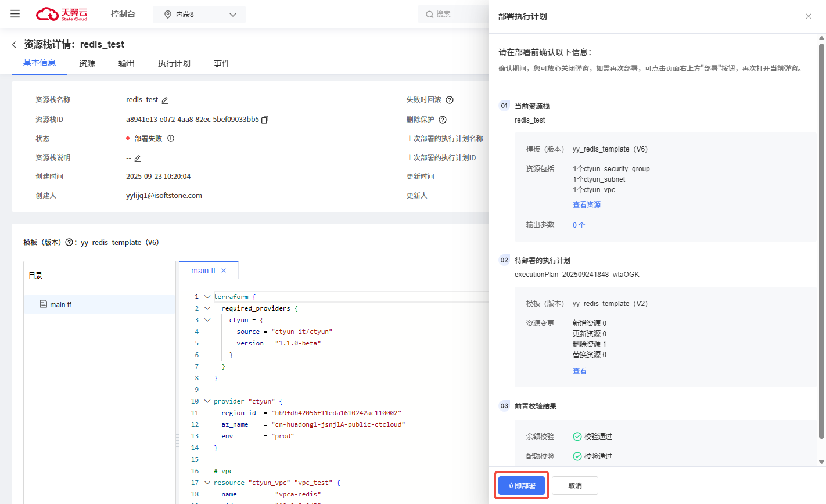This screenshot has height=504, width=826.
Task: Switch to the 事件 tab
Action: pyautogui.click(x=221, y=63)
